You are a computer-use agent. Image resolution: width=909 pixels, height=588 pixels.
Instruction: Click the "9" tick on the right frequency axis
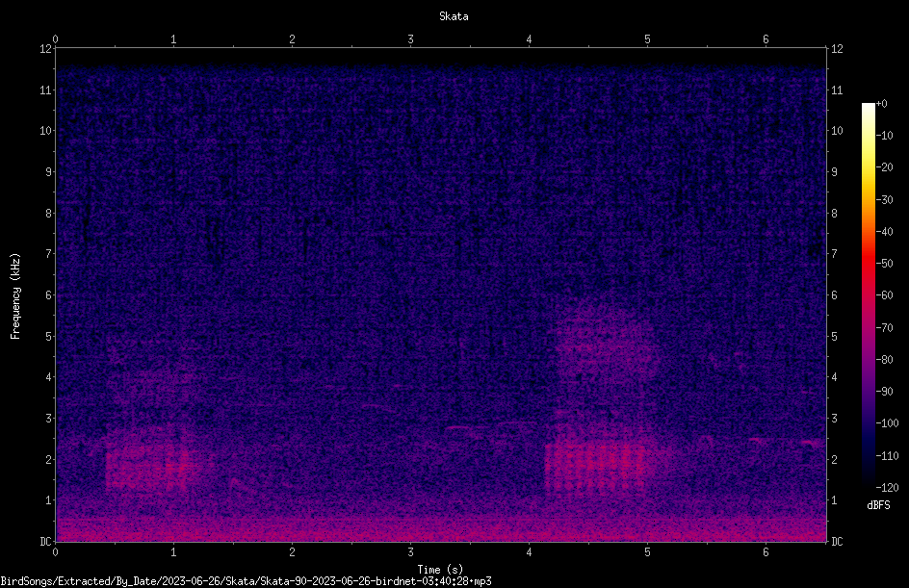coord(834,172)
